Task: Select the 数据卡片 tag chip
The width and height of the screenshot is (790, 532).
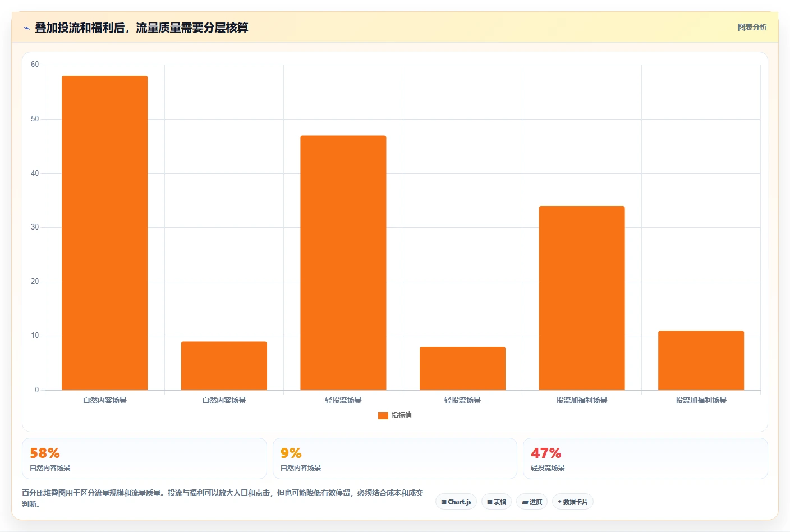Action: point(573,502)
